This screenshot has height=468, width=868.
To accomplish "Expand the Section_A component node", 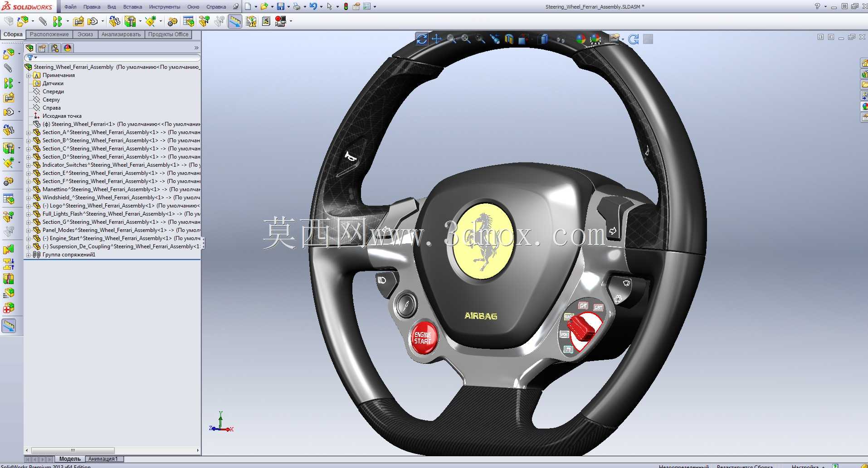I will point(29,132).
